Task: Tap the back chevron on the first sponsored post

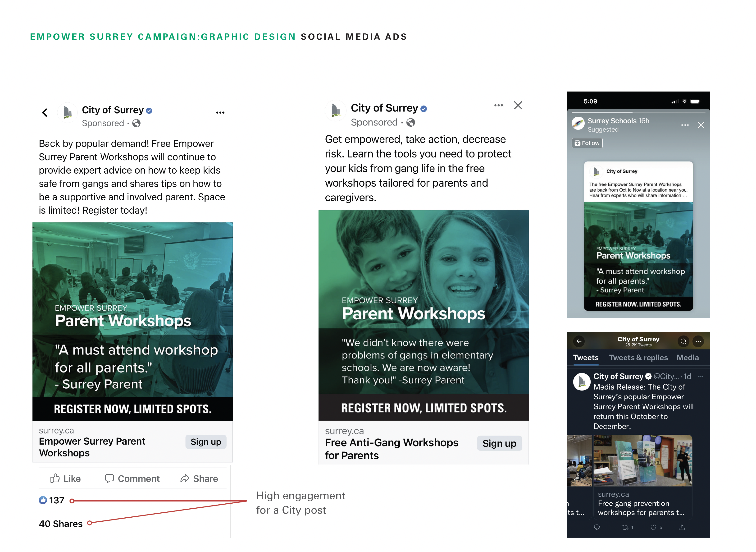Action: pos(45,113)
